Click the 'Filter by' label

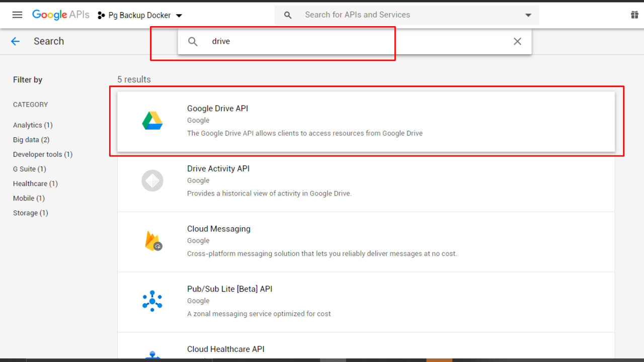[28, 79]
